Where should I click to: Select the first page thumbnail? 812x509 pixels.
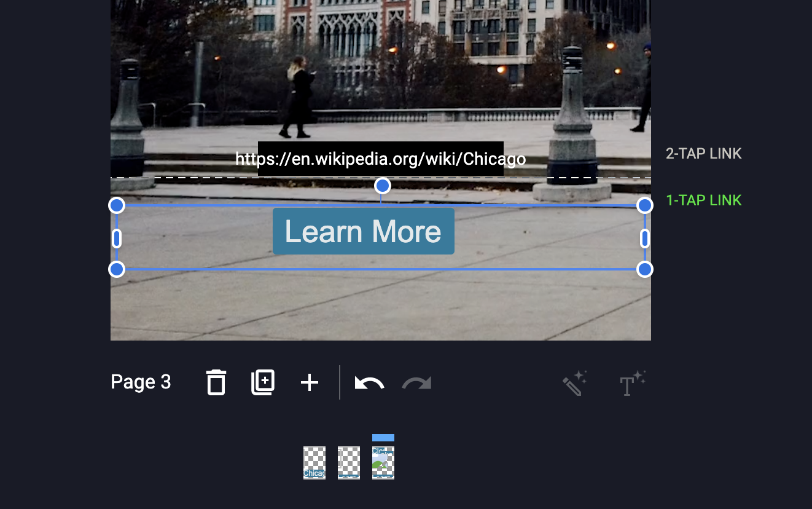[x=314, y=463]
